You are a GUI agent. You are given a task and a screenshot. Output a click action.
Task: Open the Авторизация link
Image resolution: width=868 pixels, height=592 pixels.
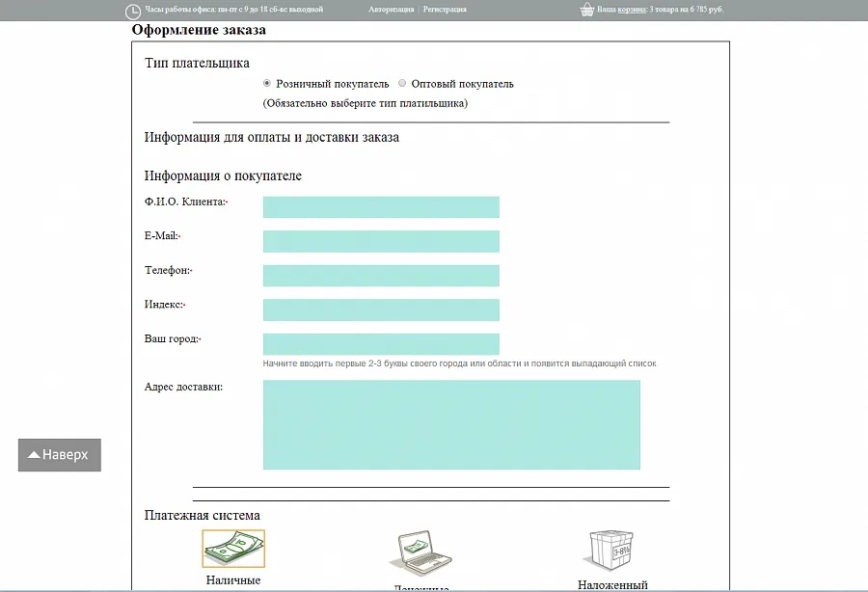point(392,10)
